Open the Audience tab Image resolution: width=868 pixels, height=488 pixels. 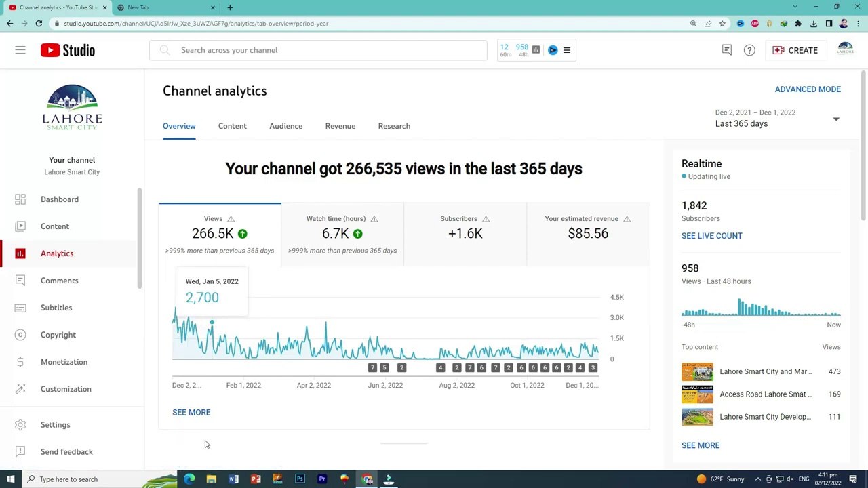(285, 126)
